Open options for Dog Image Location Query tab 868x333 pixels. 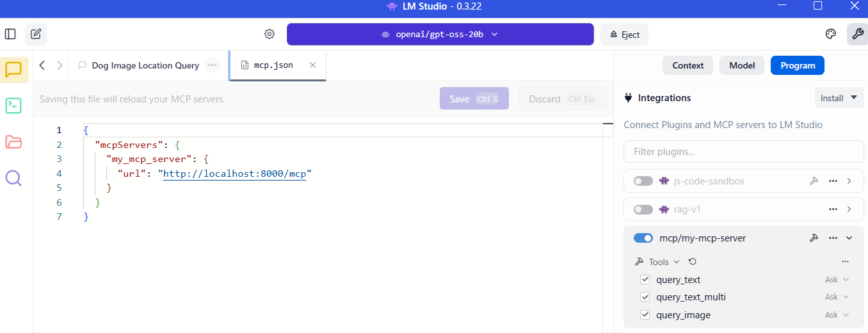212,65
